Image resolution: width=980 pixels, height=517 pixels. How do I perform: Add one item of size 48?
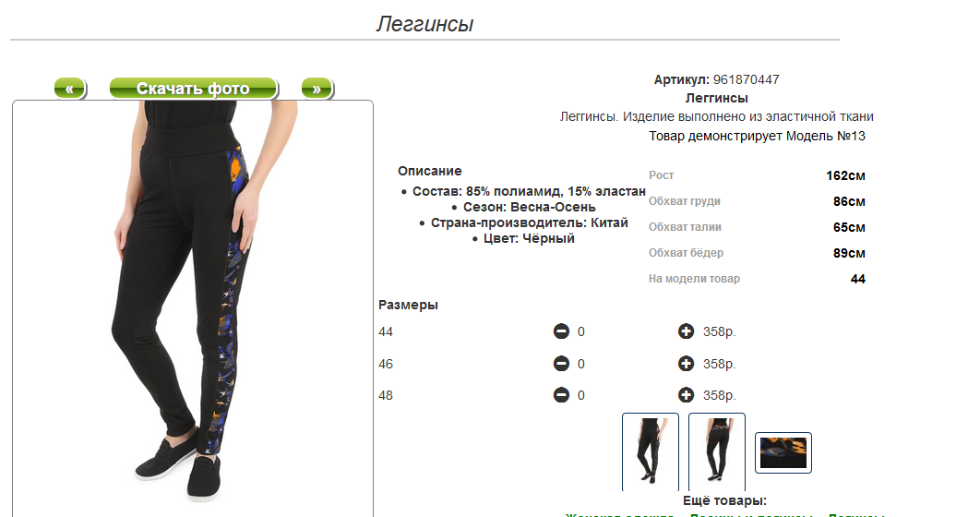pos(687,395)
